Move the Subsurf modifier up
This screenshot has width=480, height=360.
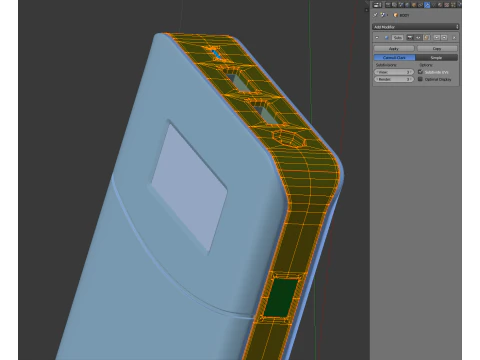tap(437, 37)
